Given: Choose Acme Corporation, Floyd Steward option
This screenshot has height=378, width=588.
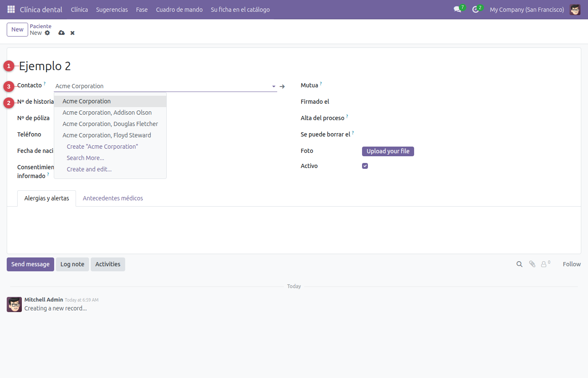Looking at the screenshot, I should [110, 135].
